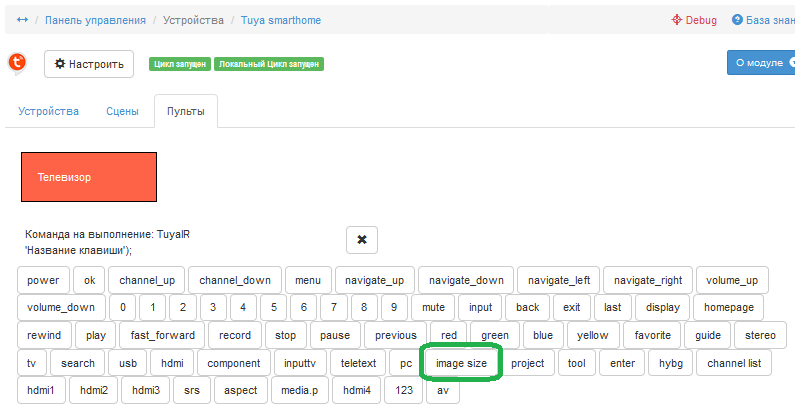Switch to the Устройства tab

[x=49, y=111]
